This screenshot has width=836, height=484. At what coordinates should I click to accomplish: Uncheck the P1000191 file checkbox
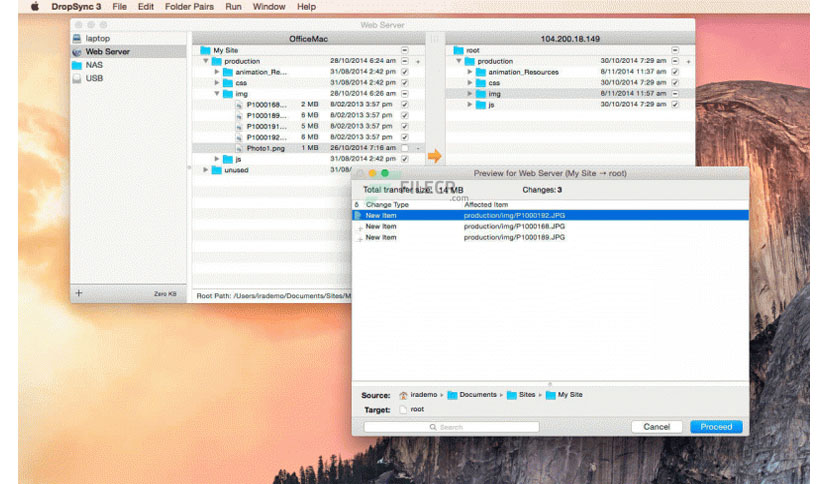(x=405, y=126)
